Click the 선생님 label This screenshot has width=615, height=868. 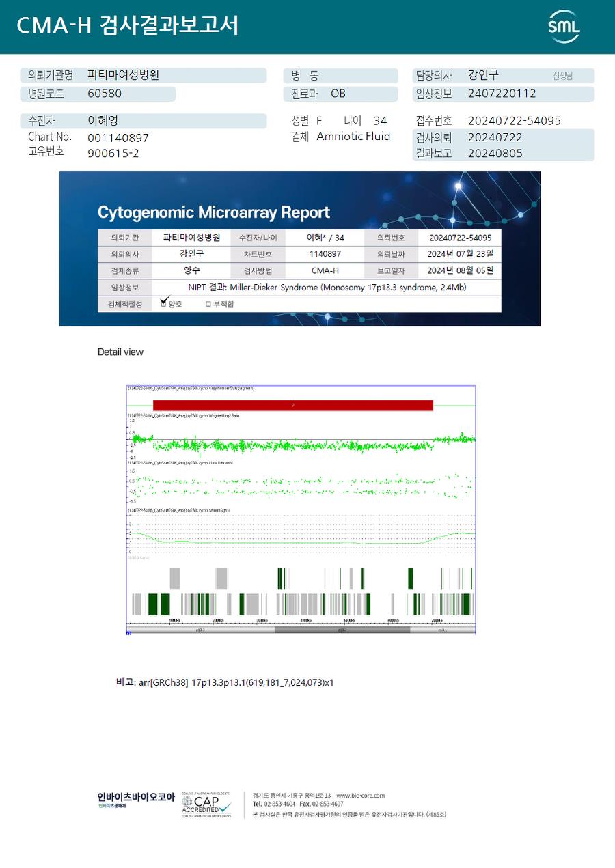coord(562,76)
